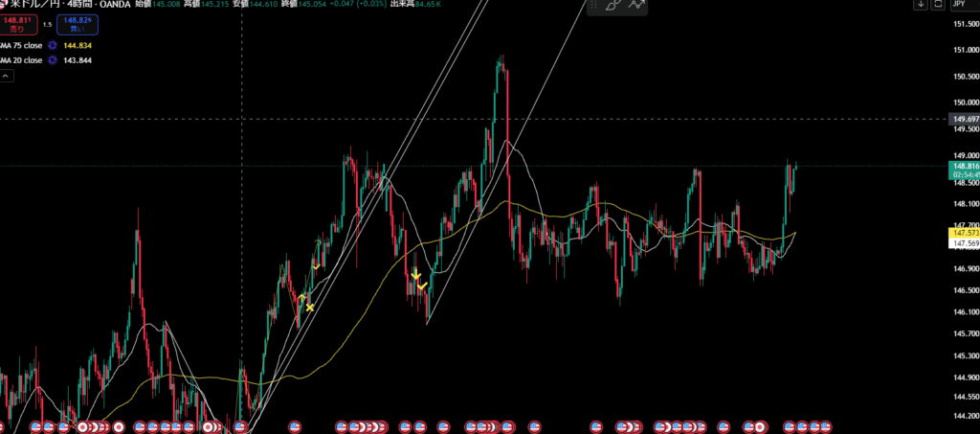This screenshot has width=980, height=434.
Task: Click the yellow 147.573 MA price label
Action: coord(963,233)
